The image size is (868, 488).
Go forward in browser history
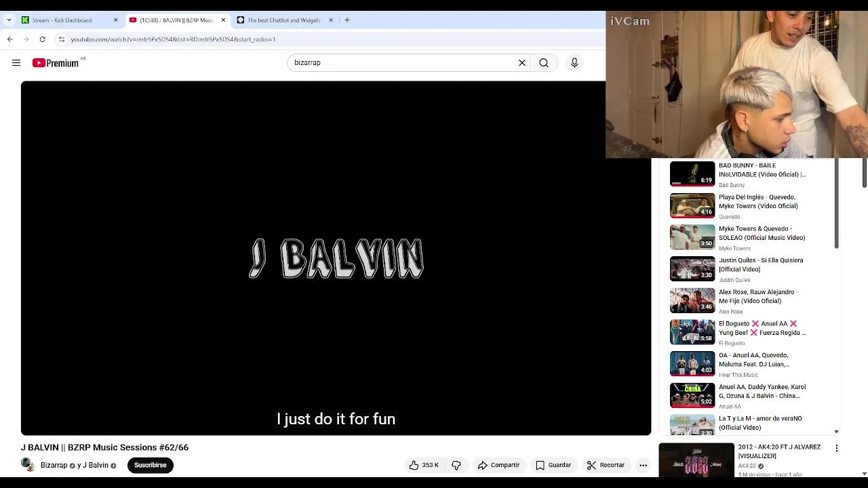26,39
